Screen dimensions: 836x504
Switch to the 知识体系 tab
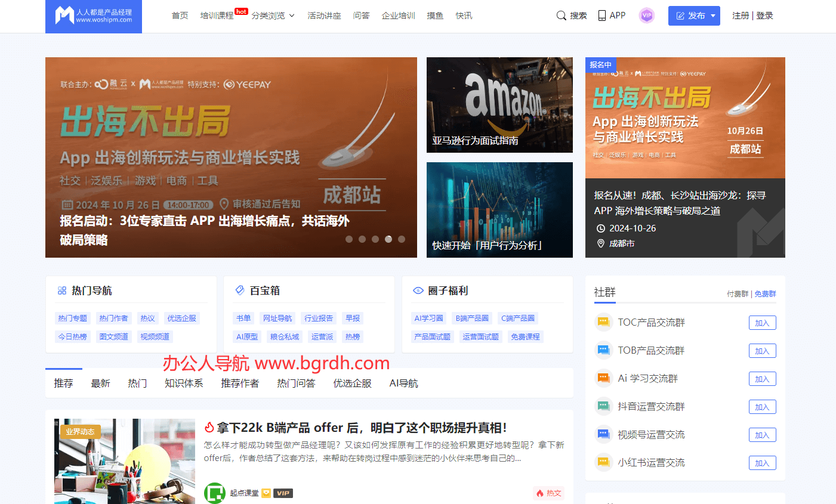(184, 383)
